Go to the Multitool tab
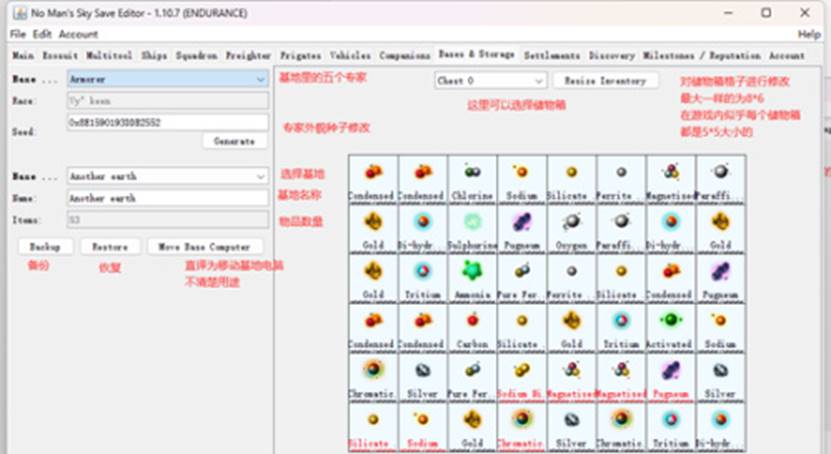Viewport: 831px width, 454px height. tap(109, 55)
